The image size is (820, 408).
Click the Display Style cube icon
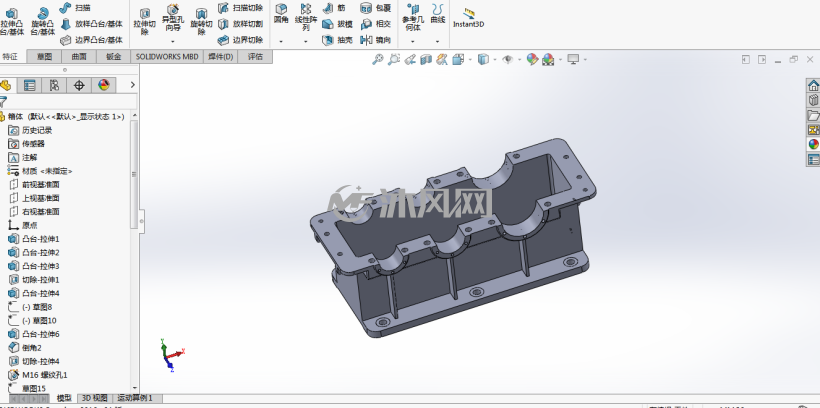483,60
